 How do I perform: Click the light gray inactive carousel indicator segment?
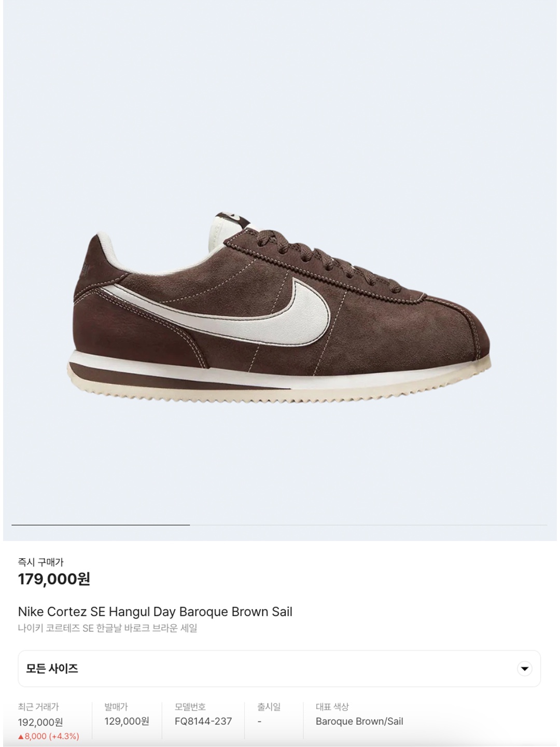coord(369,525)
